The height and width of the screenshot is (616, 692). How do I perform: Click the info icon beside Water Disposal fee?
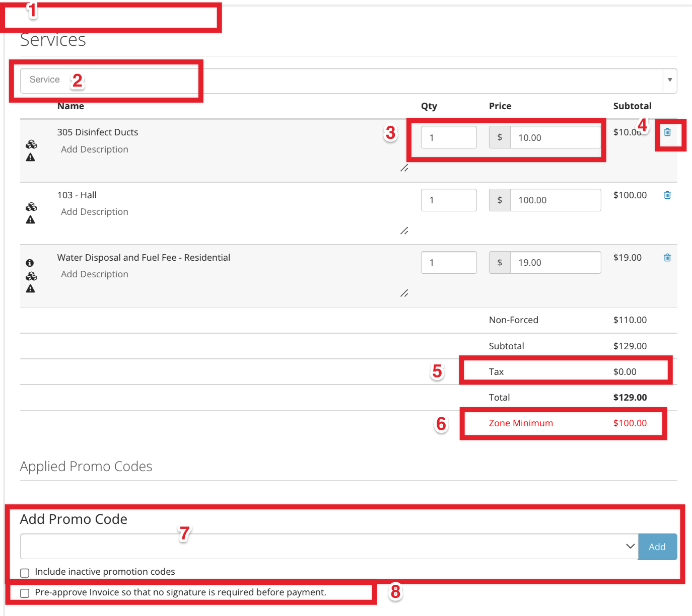[30, 263]
